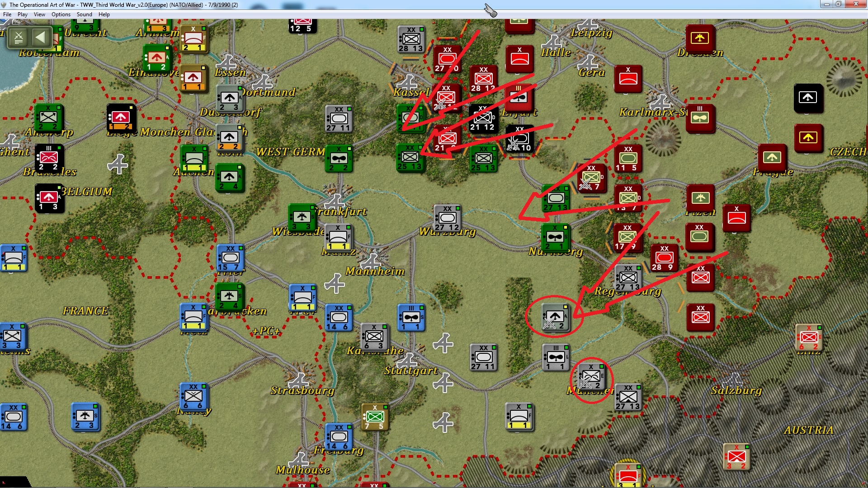This screenshot has height=488, width=868.
Task: Click the Salzburg city label
Action: point(736,390)
